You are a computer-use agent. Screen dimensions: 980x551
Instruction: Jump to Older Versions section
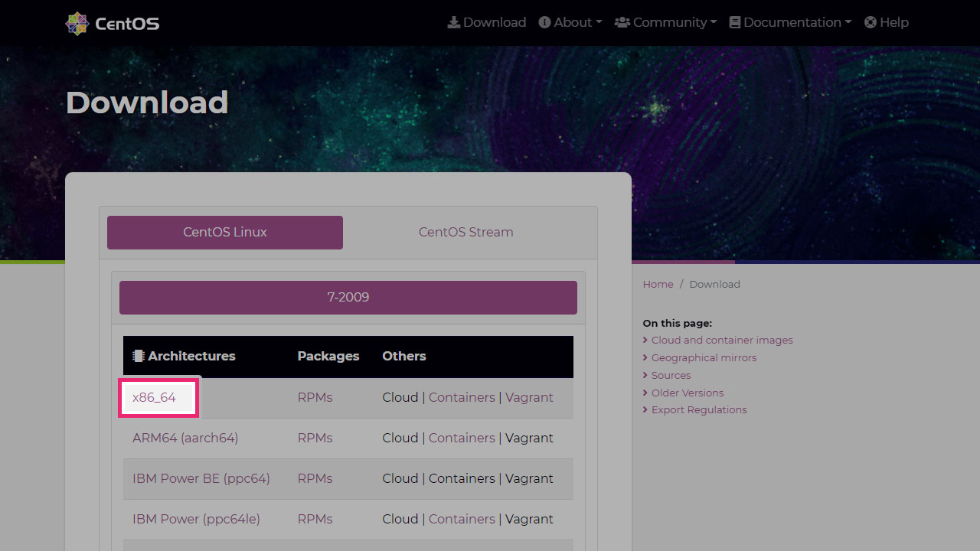688,393
